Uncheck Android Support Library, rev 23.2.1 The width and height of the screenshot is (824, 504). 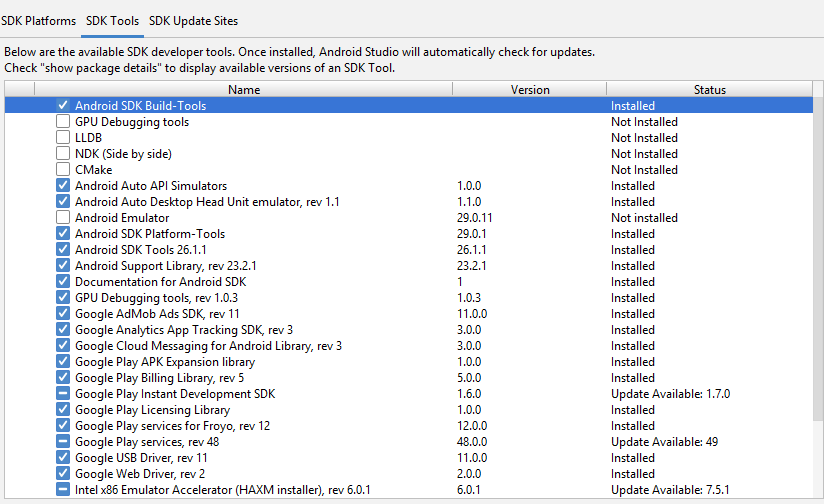pos(63,265)
